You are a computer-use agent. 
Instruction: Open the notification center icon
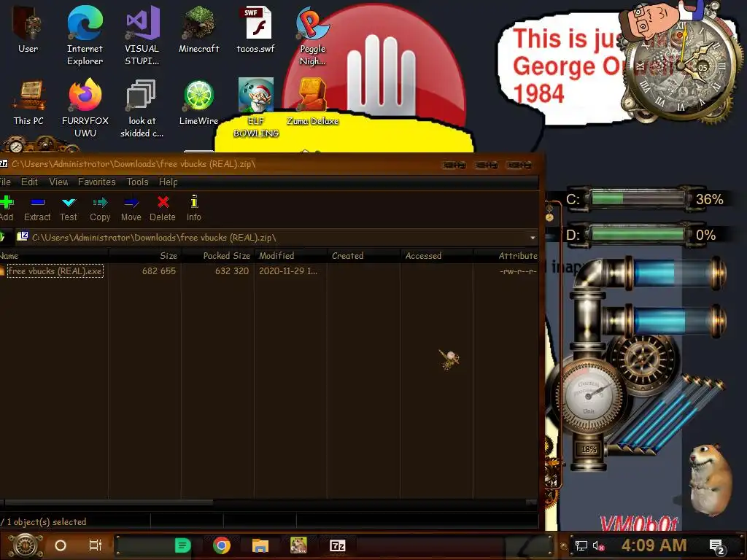717,547
